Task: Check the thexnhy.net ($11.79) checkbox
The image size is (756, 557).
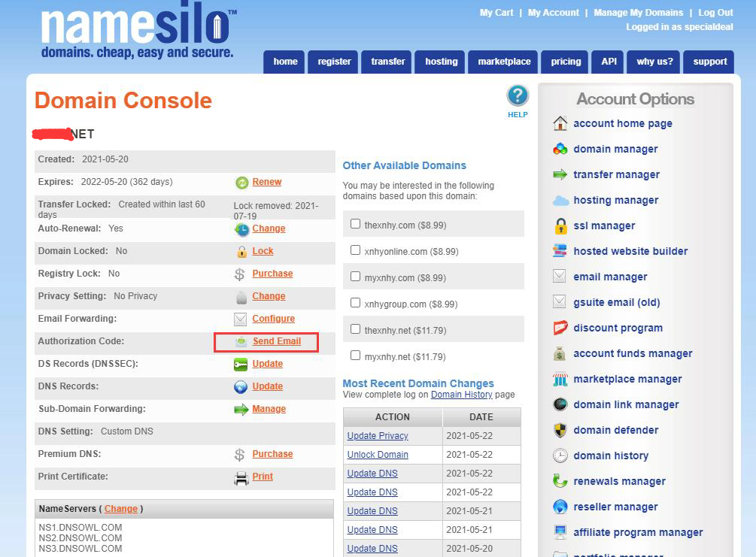Action: (355, 328)
